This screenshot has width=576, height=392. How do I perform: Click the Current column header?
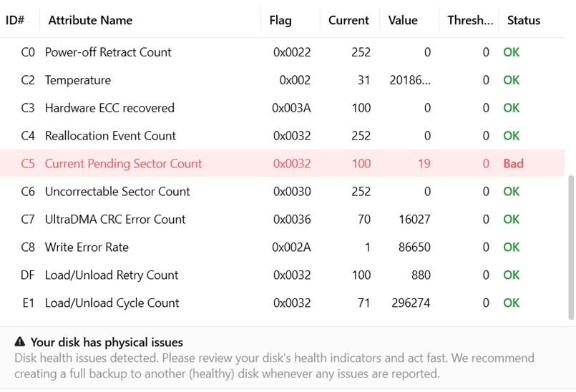click(348, 20)
